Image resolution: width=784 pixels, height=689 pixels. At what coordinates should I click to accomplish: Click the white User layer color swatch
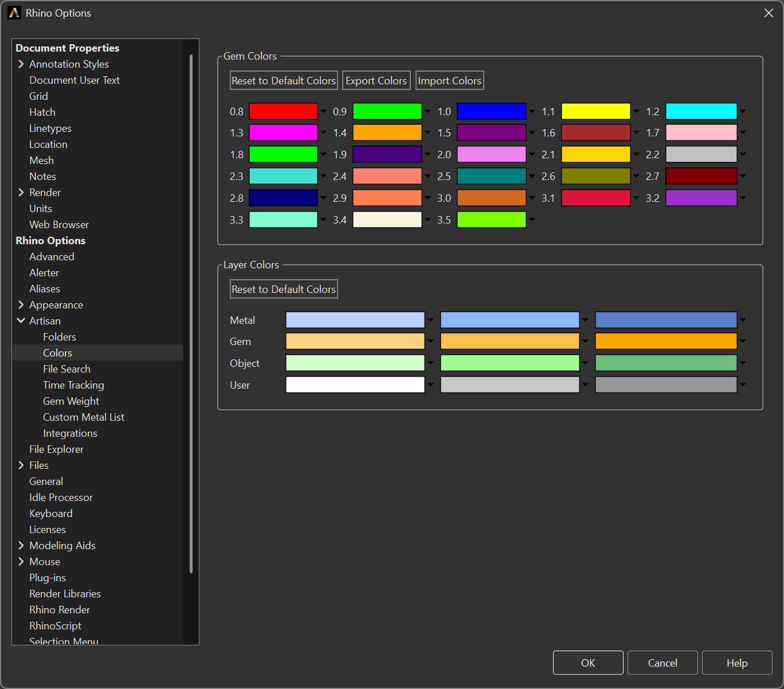(355, 385)
